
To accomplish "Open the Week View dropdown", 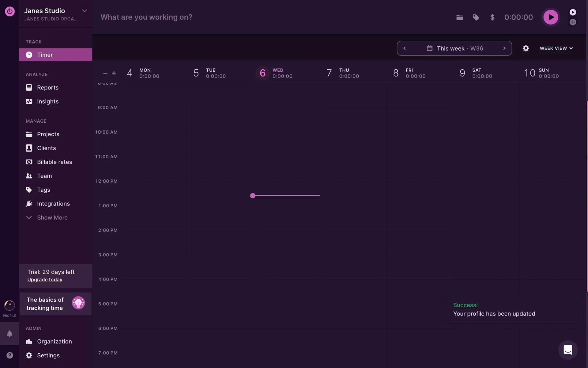I will click(x=556, y=48).
